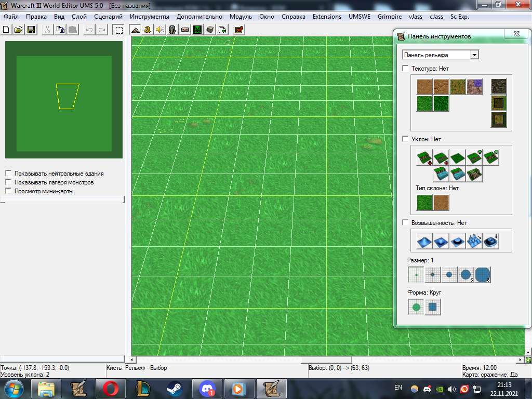The width and height of the screenshot is (532, 399).
Task: Select the ramp cliff tool
Action: 474,174
